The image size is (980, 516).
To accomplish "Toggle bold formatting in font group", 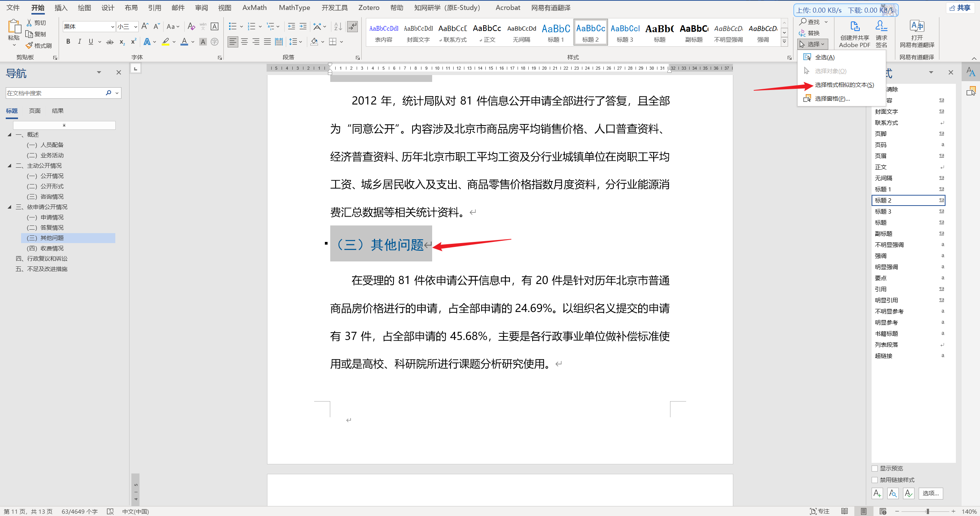I will 68,42.
